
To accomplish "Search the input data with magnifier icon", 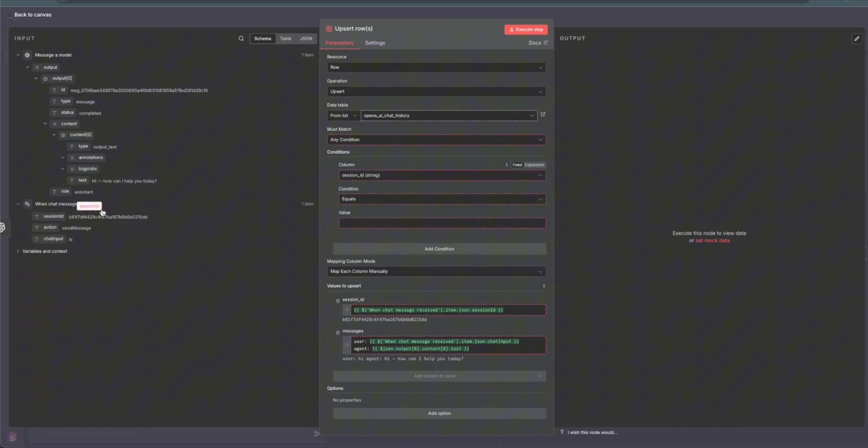I will (x=241, y=38).
